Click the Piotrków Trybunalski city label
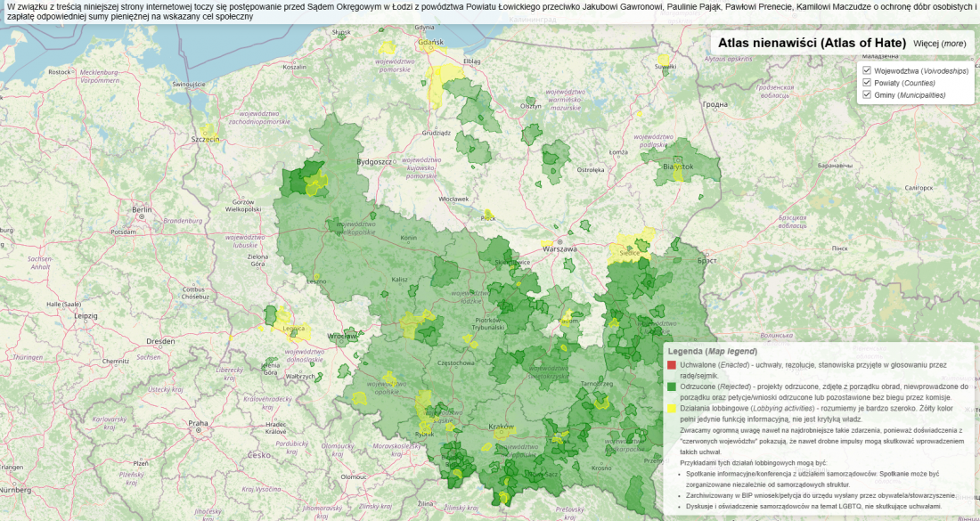 [488, 323]
